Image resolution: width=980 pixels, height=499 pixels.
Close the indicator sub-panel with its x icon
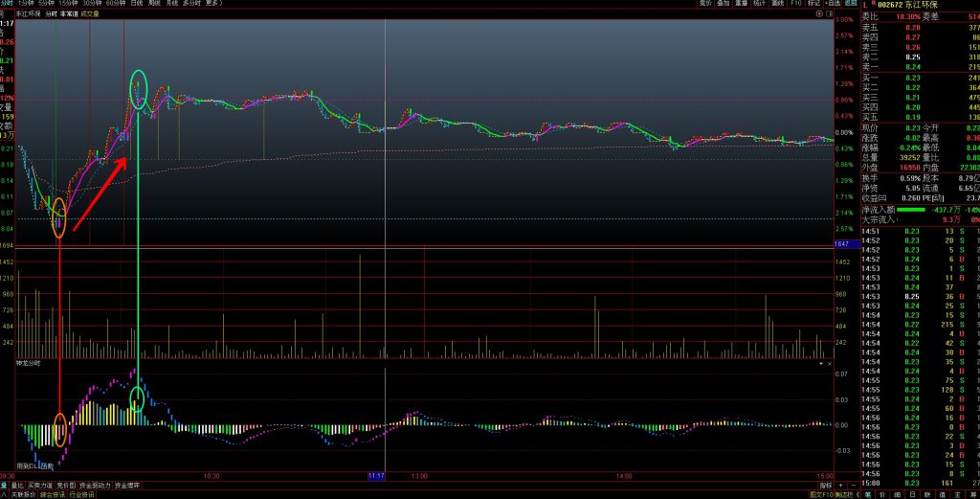click(x=829, y=364)
